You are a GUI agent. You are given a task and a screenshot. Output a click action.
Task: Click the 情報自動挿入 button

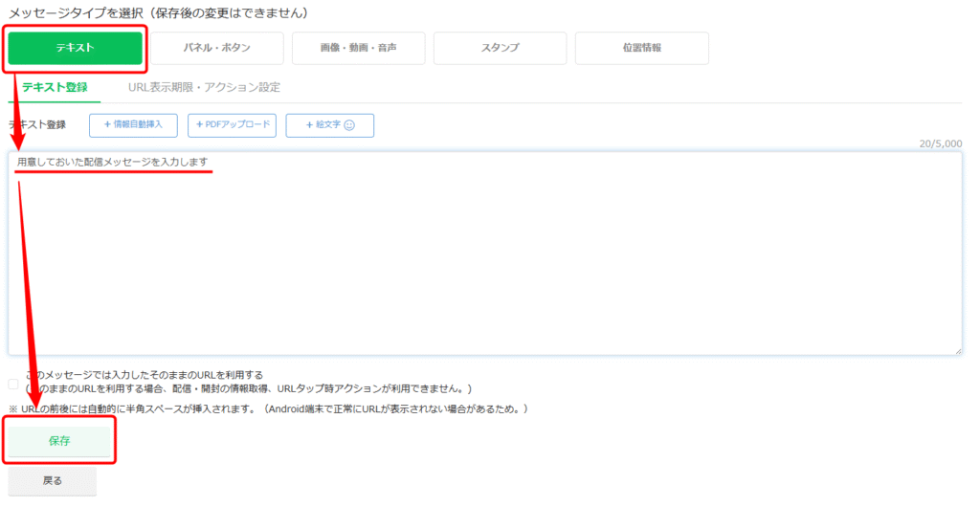click(x=133, y=125)
